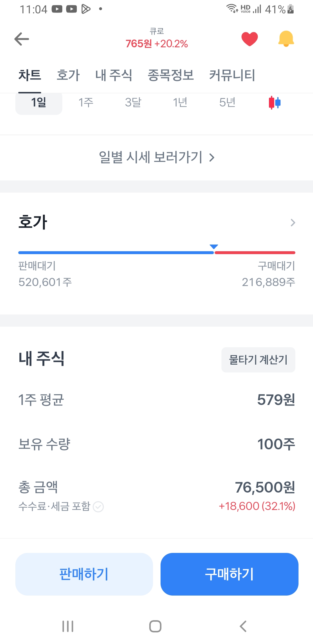Tap the 구매하기 buy button
The image size is (313, 644).
click(229, 574)
